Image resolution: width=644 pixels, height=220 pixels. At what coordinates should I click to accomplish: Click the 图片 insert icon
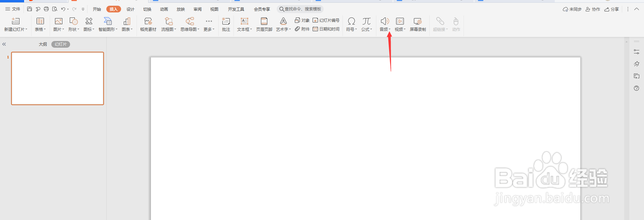click(x=58, y=21)
